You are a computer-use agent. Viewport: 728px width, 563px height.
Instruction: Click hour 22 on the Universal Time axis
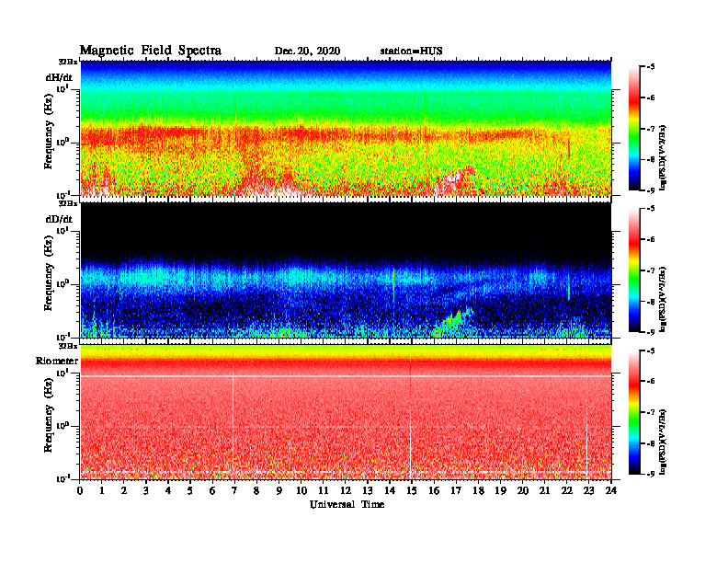tap(567, 490)
